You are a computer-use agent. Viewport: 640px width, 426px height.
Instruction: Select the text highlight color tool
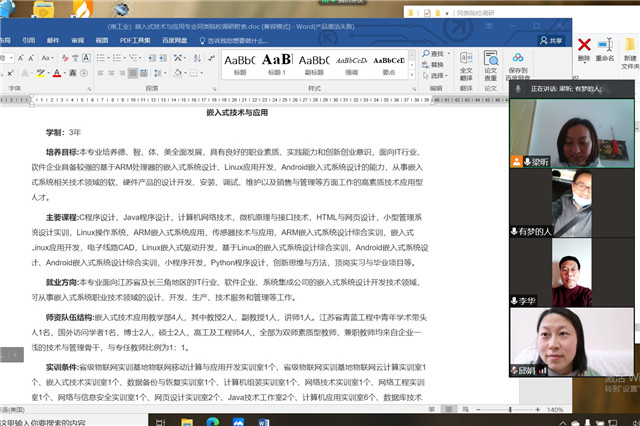click(40, 74)
